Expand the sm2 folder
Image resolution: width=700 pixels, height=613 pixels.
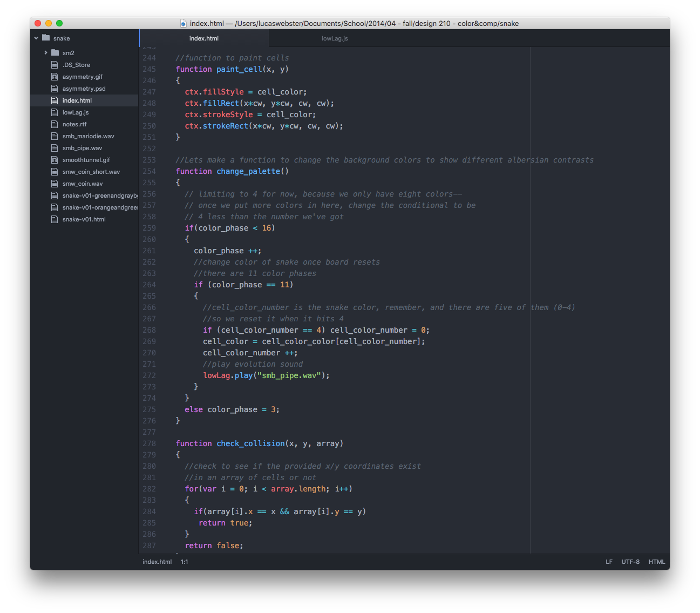46,53
